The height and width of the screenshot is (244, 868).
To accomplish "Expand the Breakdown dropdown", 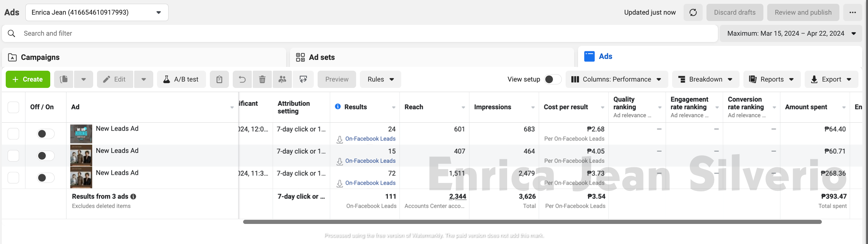I will click(705, 79).
